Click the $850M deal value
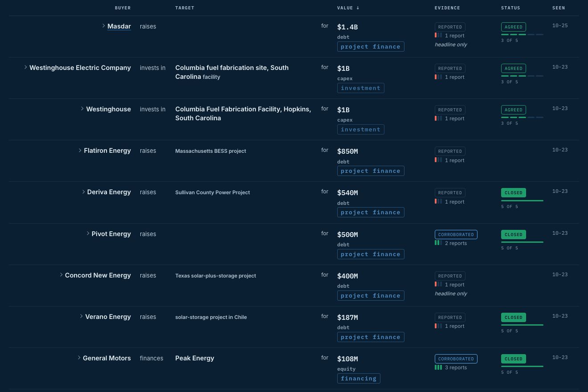Screen dimensions: 588x392 coord(347,151)
